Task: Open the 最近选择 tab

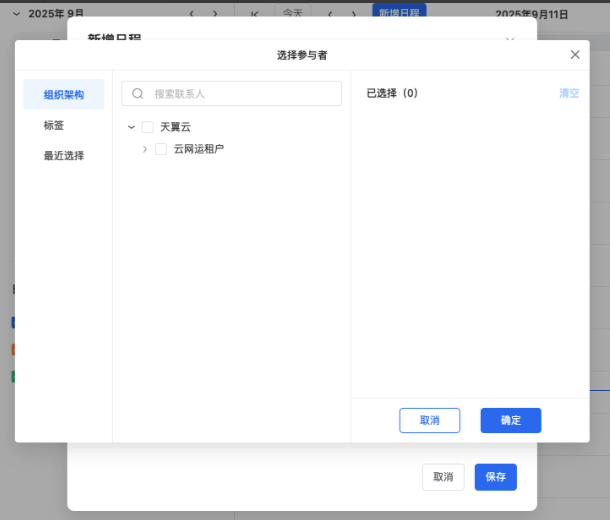Action: [64, 155]
